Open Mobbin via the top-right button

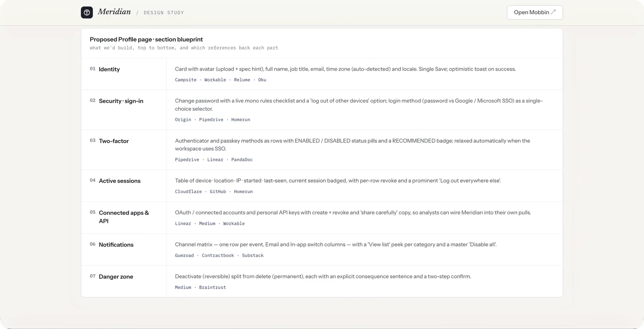click(535, 12)
